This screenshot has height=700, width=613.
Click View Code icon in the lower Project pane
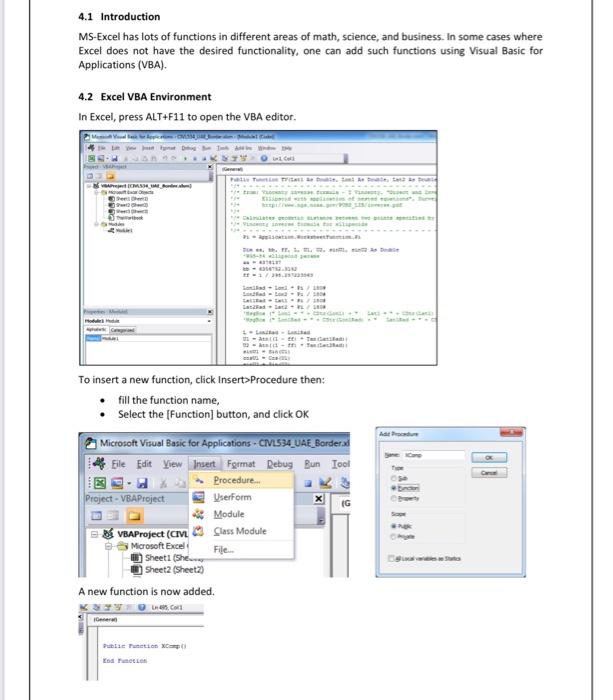pyautogui.click(x=96, y=516)
